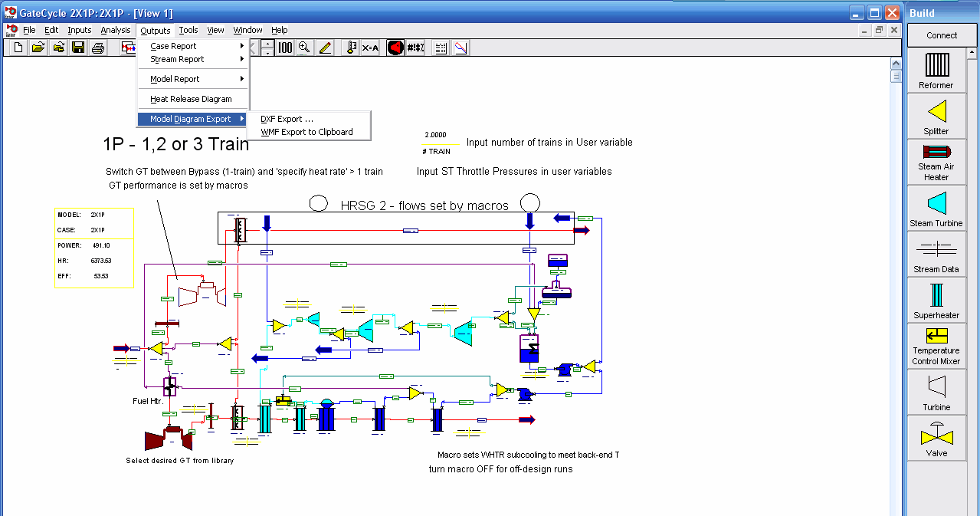The width and height of the screenshot is (980, 516).
Task: Minimize the inner View 1 document window
Action: point(865,31)
